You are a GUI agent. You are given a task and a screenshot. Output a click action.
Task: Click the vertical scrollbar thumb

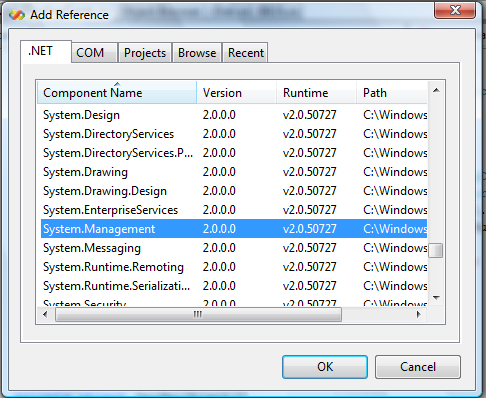click(436, 251)
